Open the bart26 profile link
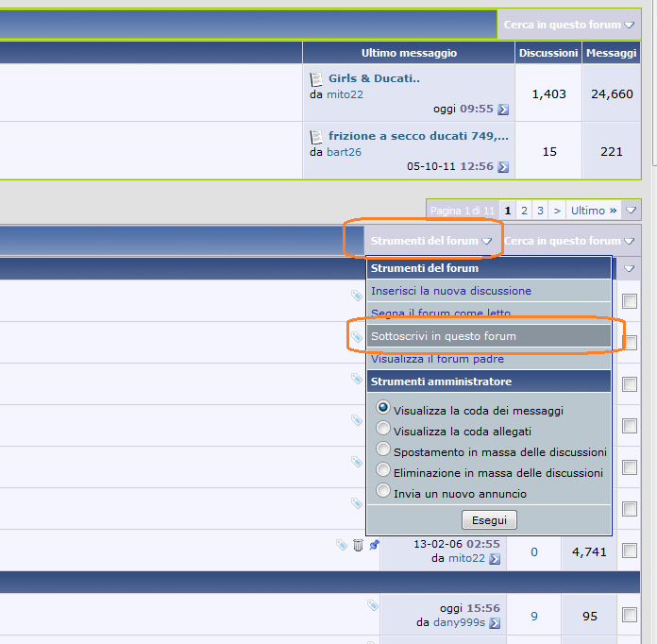The image size is (657, 644). [344, 152]
